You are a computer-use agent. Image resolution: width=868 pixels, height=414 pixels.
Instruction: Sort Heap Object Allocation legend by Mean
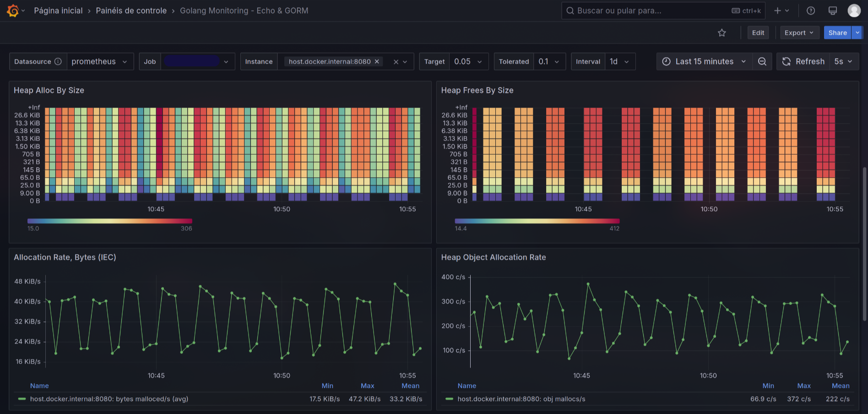point(841,386)
